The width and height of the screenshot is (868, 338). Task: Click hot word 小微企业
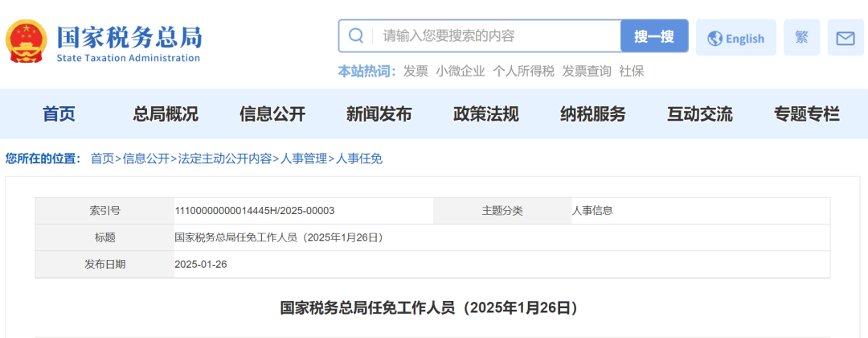click(461, 71)
